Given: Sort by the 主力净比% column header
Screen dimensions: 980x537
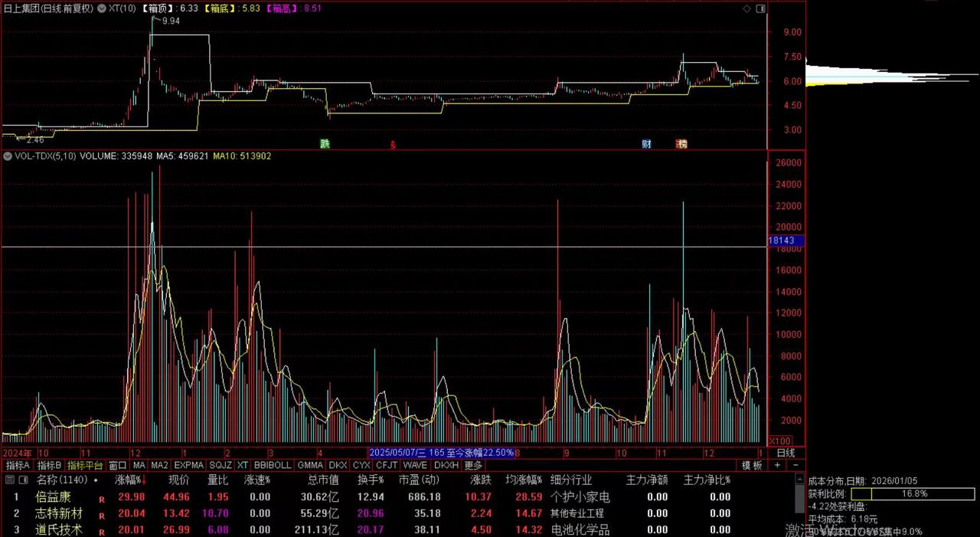Looking at the screenshot, I should click(707, 480).
